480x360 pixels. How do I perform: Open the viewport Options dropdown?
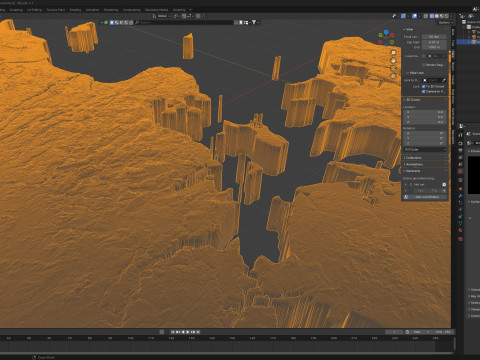pos(446,22)
